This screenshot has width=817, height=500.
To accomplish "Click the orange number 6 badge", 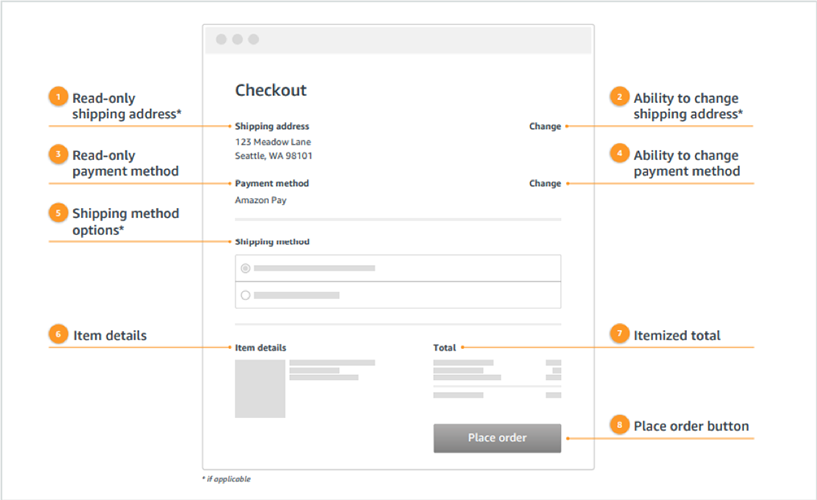I will point(58,335).
